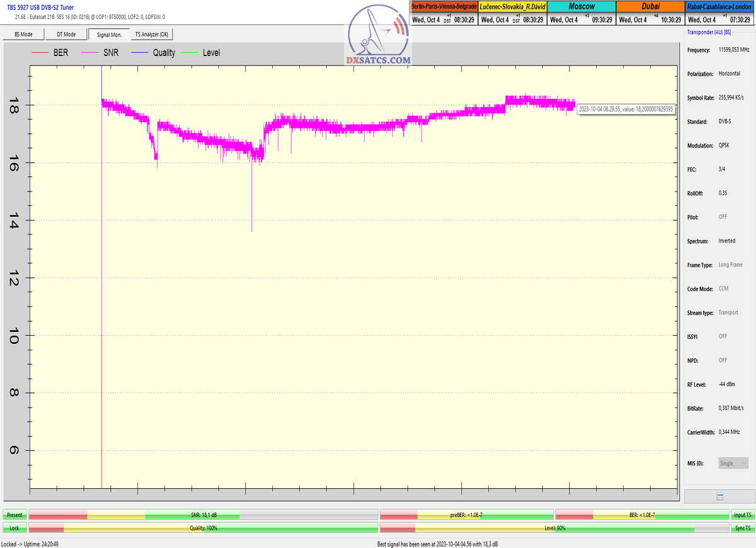Click the list icon button below MIS
The width and height of the screenshot is (756, 548).
click(x=719, y=496)
